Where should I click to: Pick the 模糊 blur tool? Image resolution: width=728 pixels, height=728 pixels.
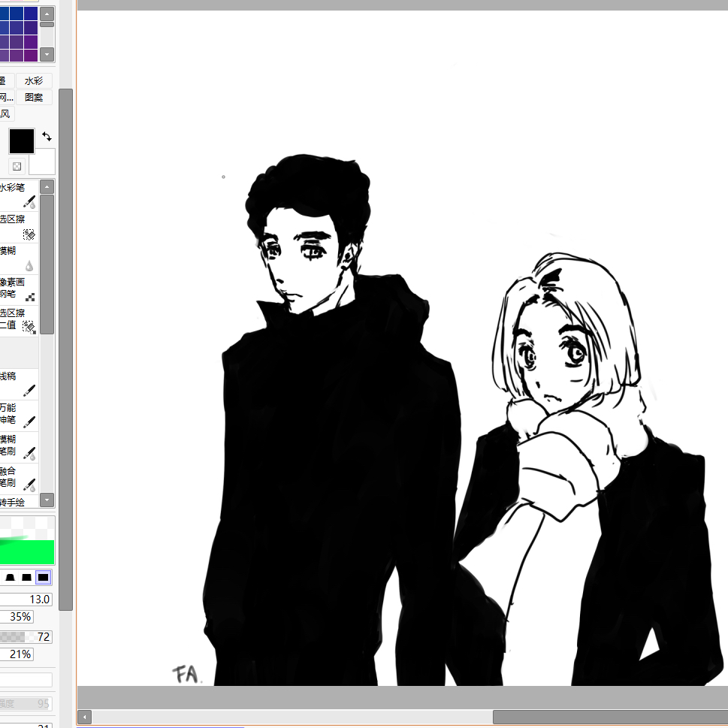click(x=18, y=258)
